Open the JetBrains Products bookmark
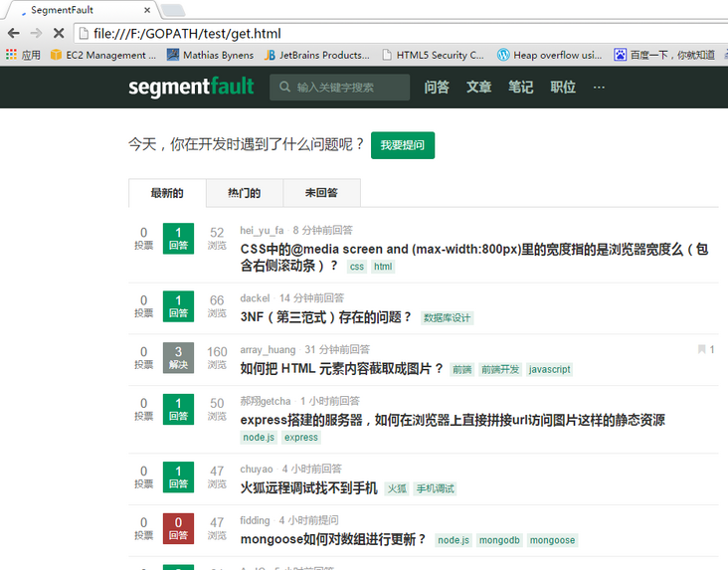The image size is (728, 570). click(317, 55)
